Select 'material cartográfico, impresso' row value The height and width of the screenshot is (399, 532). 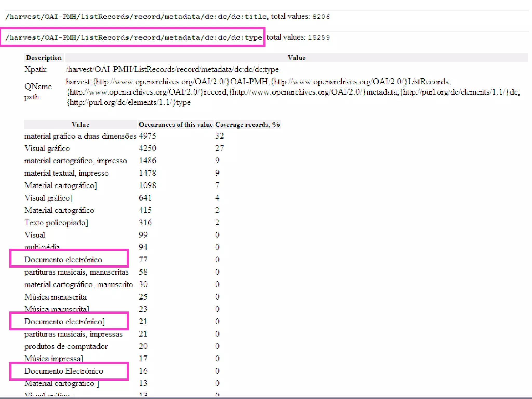click(x=75, y=161)
